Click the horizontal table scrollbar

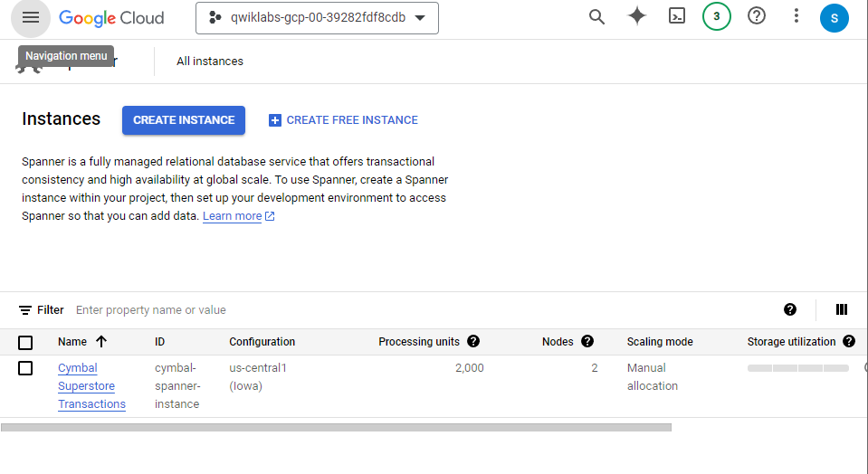[x=336, y=428]
